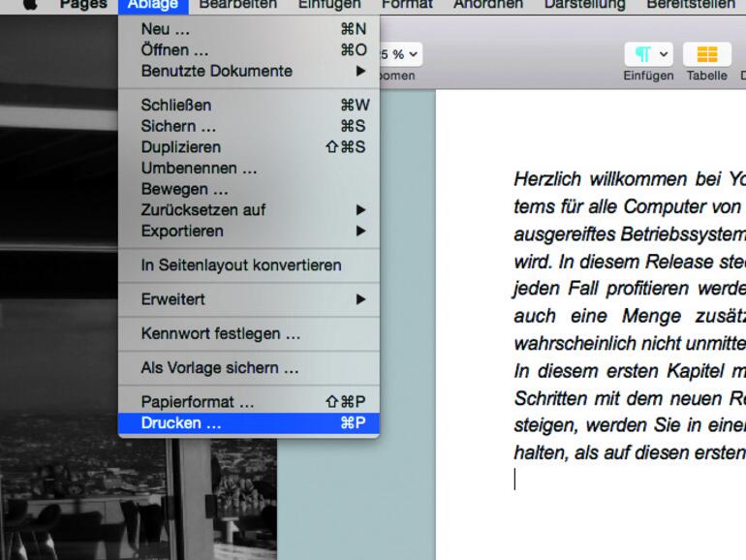746x560 pixels.
Task: Select Sichern … menu entry
Action: pos(249,126)
